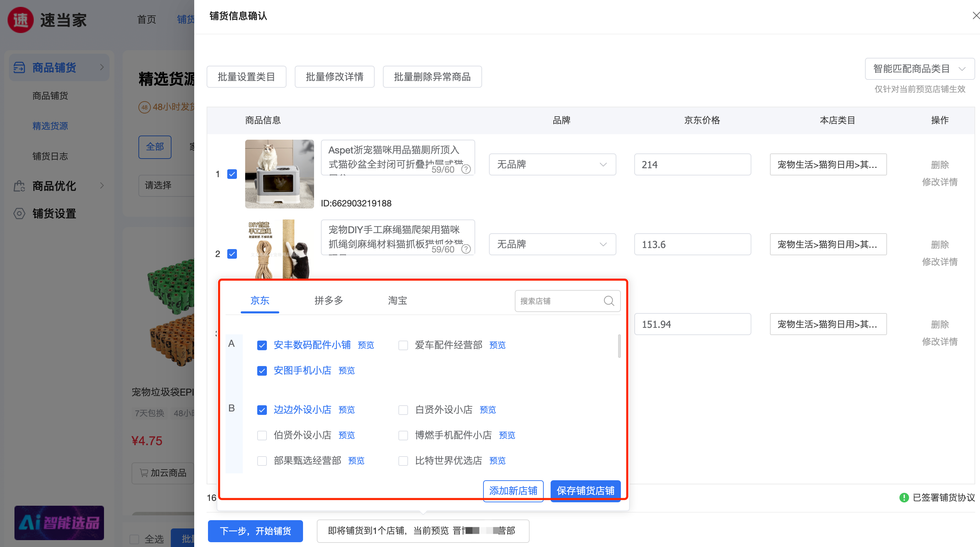Click the 速当家 red logo icon
980x547 pixels.
point(21,20)
